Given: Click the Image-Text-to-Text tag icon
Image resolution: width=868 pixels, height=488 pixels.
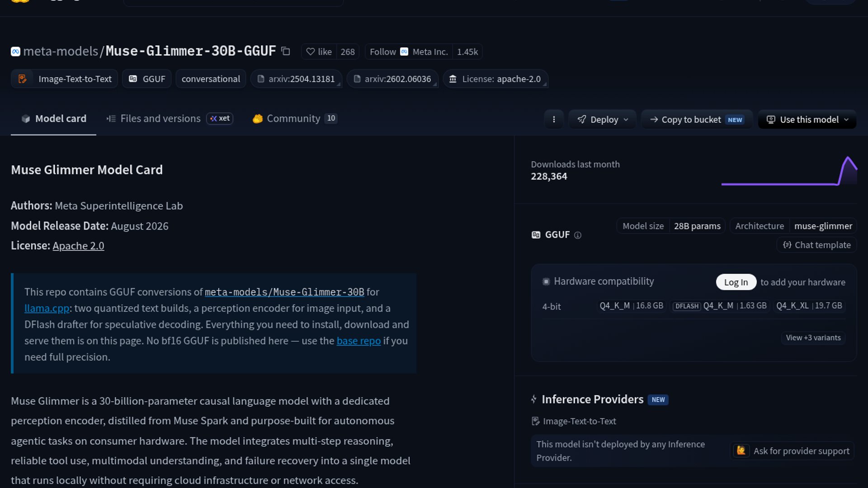Looking at the screenshot, I should (22, 79).
